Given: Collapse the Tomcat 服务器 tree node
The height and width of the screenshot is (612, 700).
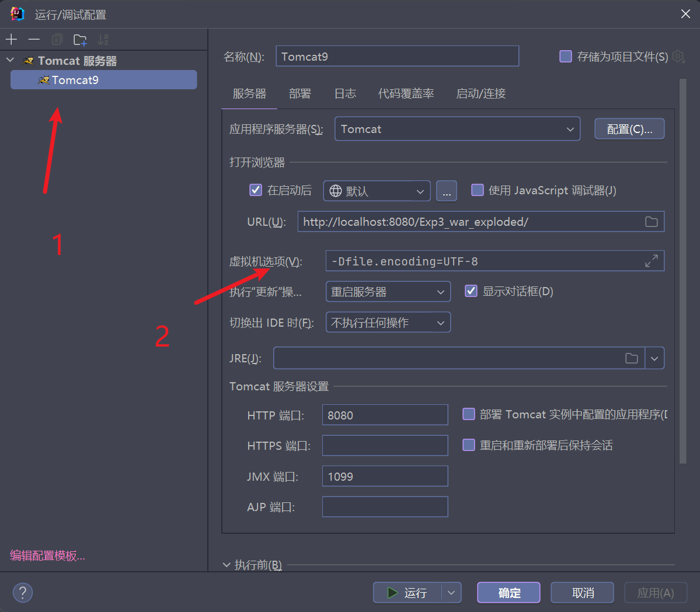Looking at the screenshot, I should tap(11, 60).
